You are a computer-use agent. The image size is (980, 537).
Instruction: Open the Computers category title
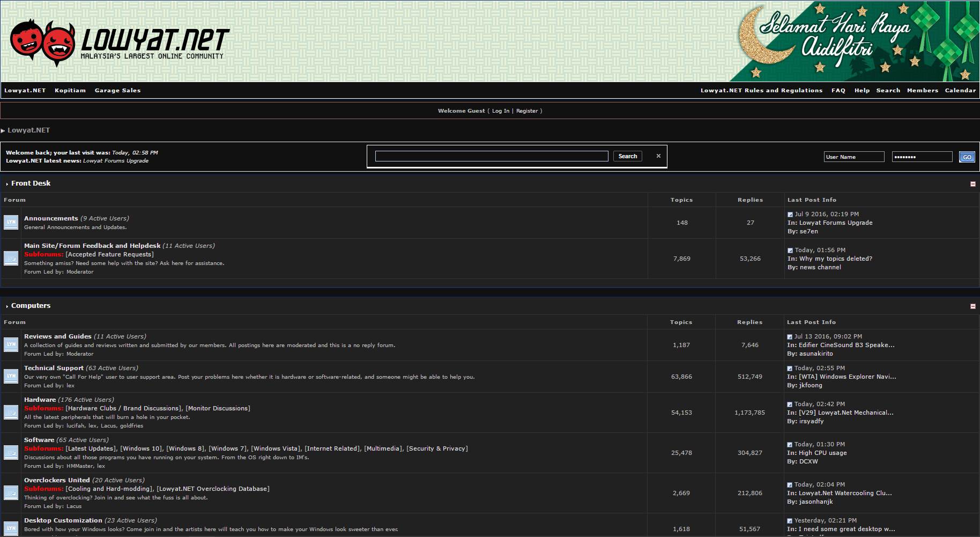point(31,306)
